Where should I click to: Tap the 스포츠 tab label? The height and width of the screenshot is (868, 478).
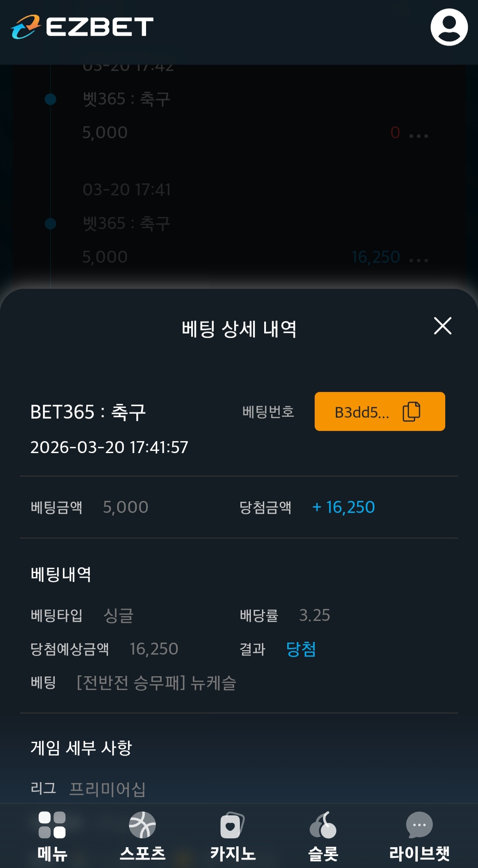pyautogui.click(x=143, y=853)
